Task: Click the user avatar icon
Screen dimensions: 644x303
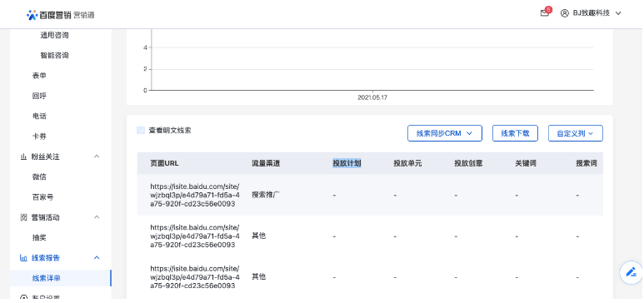Action: click(x=565, y=13)
